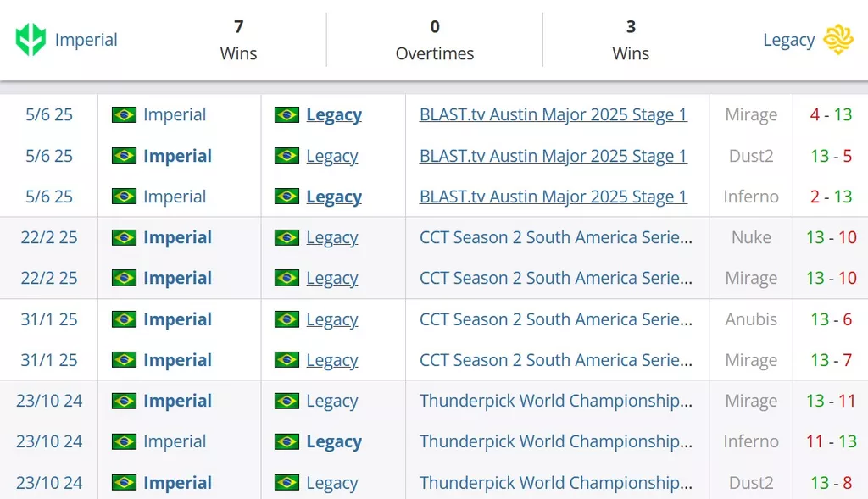This screenshot has height=499, width=868.
Task: Open Thunderpick World Championship on 23/10 Mirage row
Action: coord(556,401)
